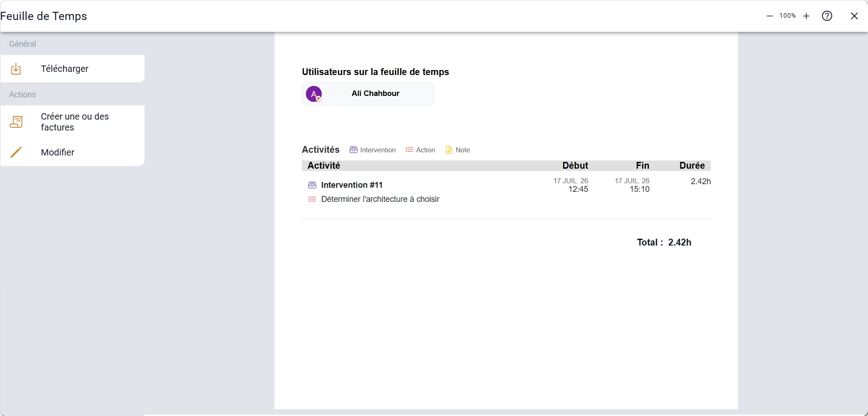This screenshot has width=868, height=416.
Task: Select Créer une ou des factures
Action: [73, 122]
